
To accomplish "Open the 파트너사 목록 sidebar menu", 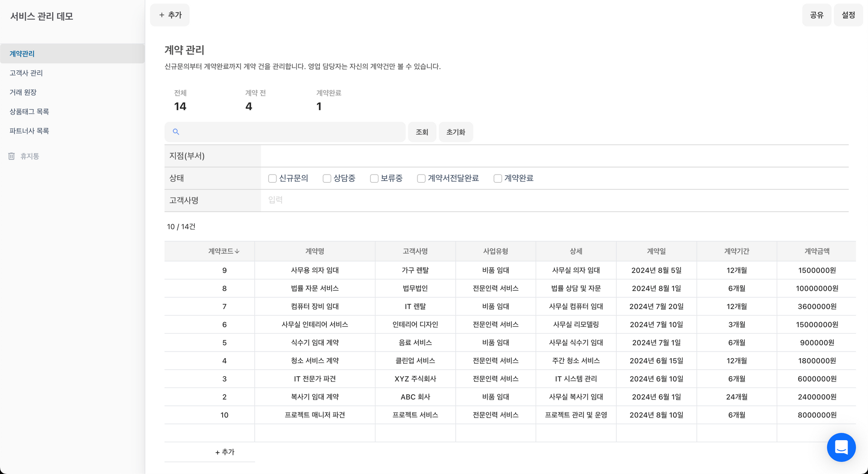I will coord(72,131).
